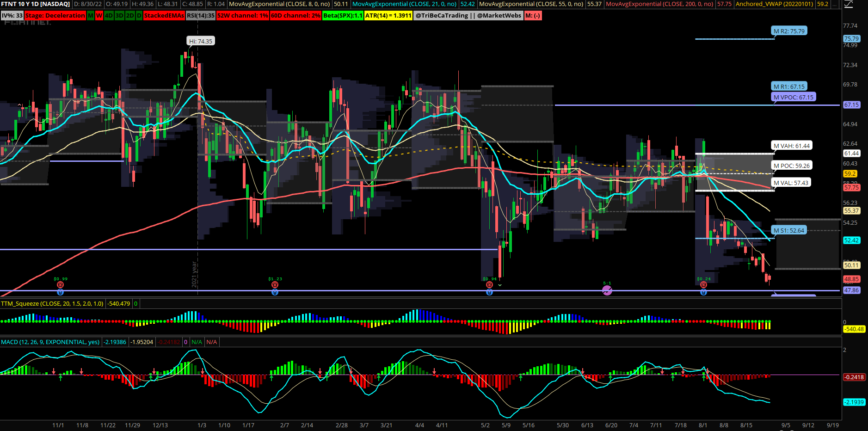Click the RSI(14):35 label
Screen dimensions: 868x431
click(x=201, y=15)
